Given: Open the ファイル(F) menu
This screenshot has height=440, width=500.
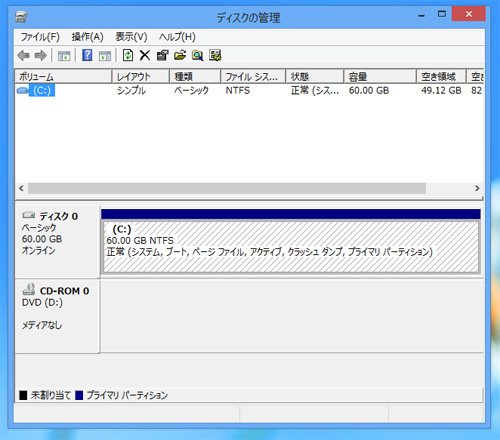Looking at the screenshot, I should point(40,37).
